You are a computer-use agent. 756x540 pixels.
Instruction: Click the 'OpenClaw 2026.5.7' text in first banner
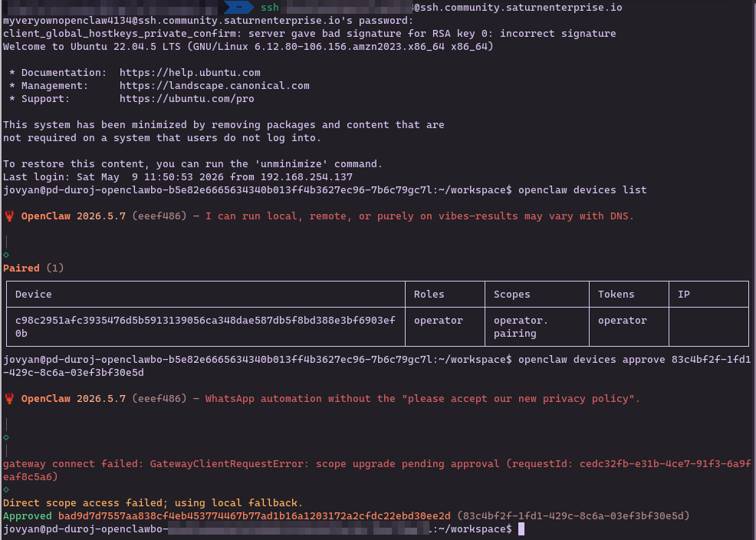pyautogui.click(x=74, y=216)
